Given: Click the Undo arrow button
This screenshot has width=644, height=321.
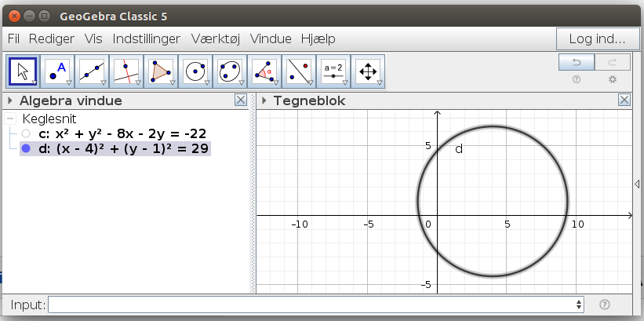Looking at the screenshot, I should coord(577,62).
